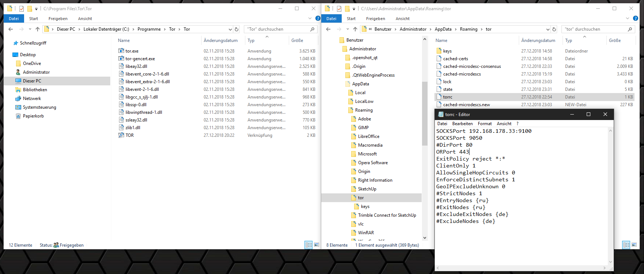This screenshot has height=274, width=644.
Task: Open help in right Explorer window
Action: tap(636, 18)
